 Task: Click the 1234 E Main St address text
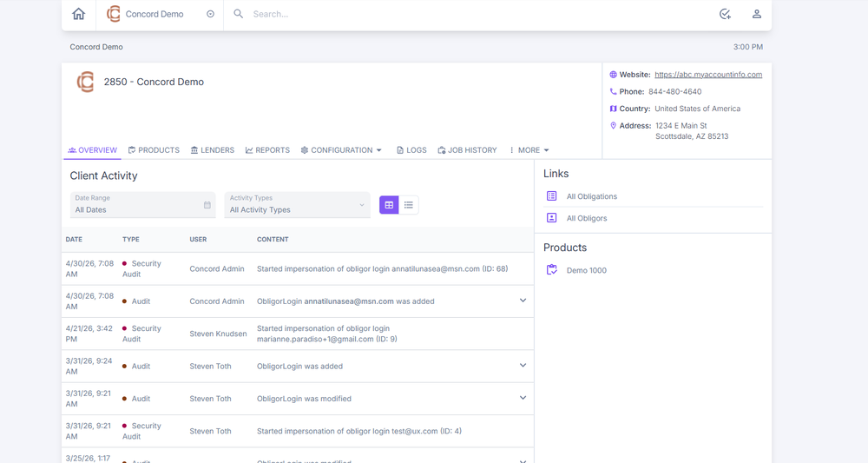pos(681,126)
